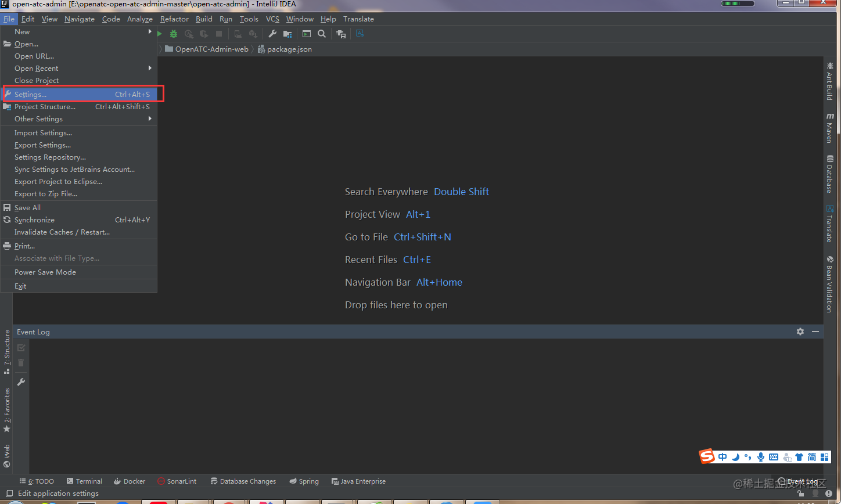This screenshot has height=504, width=841.
Task: Open the Web tool window
Action: 7,456
